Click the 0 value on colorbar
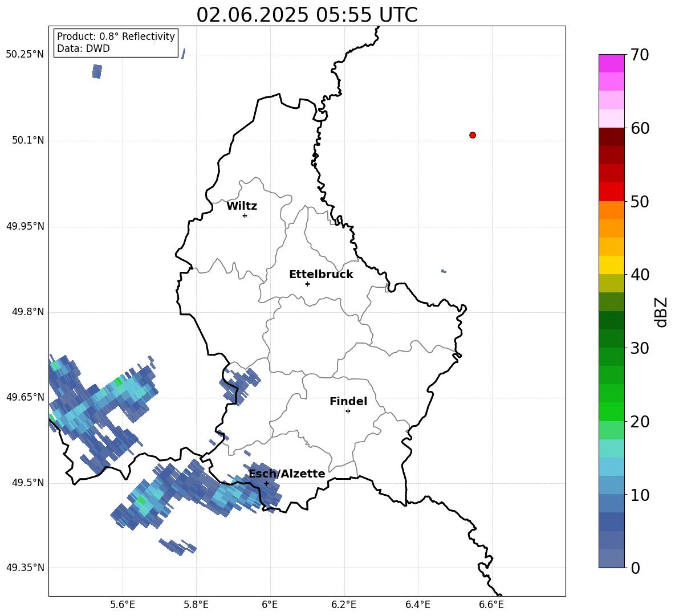The width and height of the screenshot is (675, 616). [635, 568]
